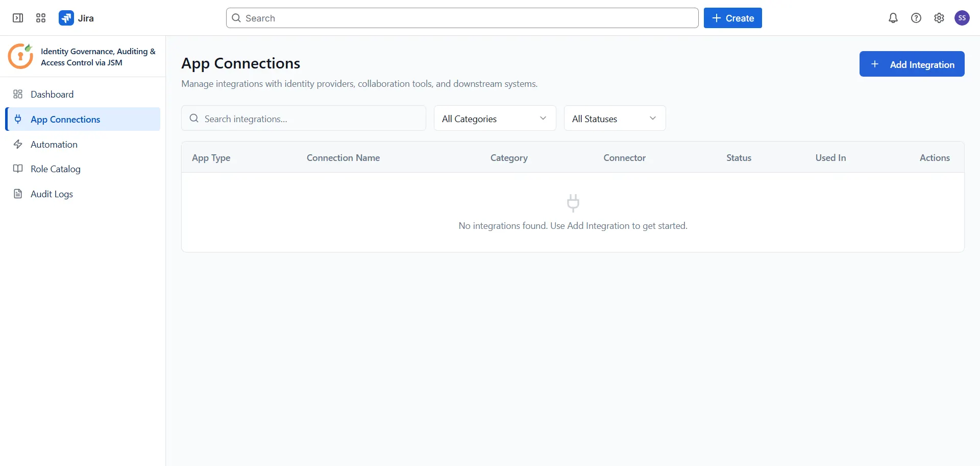980x466 pixels.
Task: Open the SS user avatar menu
Action: click(962, 18)
